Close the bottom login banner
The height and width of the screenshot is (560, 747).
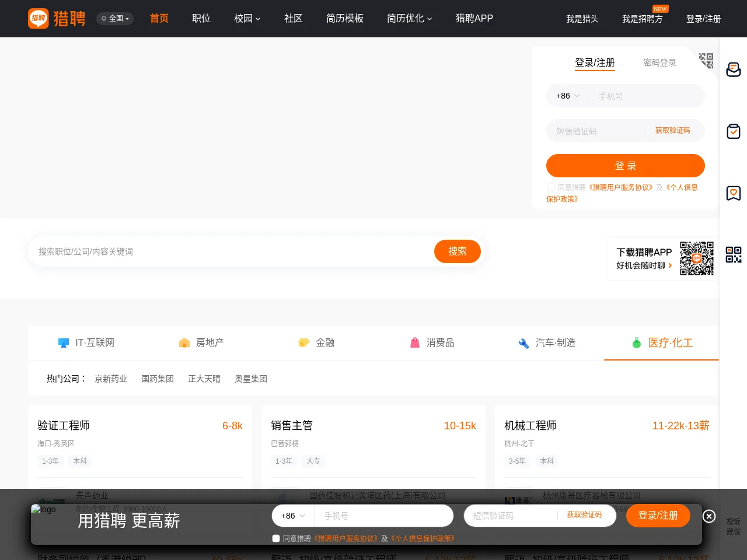pos(709,516)
